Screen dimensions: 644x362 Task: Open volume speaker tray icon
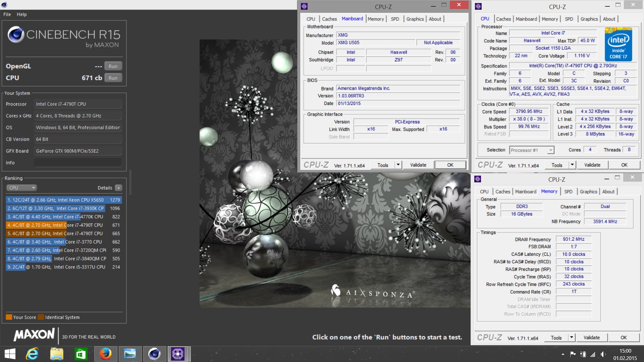coord(603,354)
